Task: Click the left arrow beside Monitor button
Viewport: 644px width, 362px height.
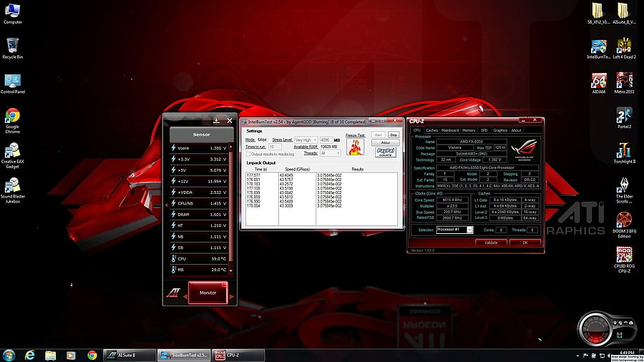Action: coord(185,296)
